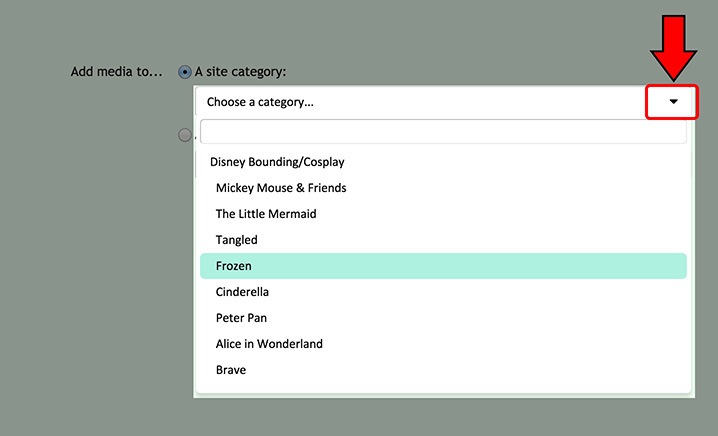Screen dimensions: 718x436
Task: Click the dropdown arrow beside Choose a category
Action: pos(673,102)
